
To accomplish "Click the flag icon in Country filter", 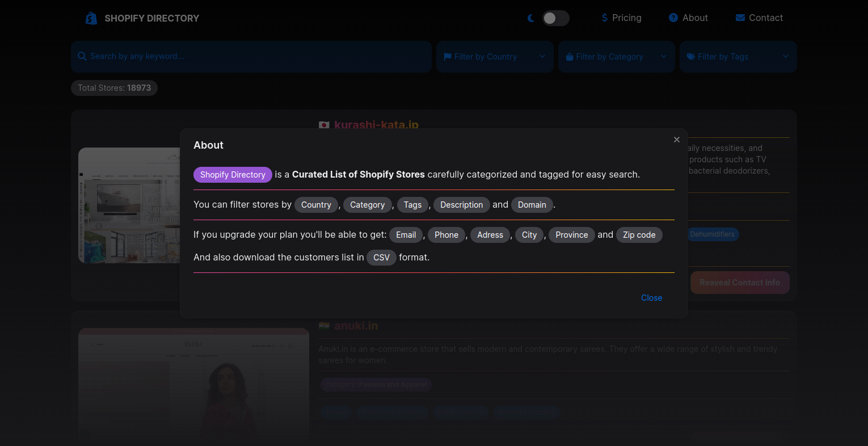I will coord(448,57).
